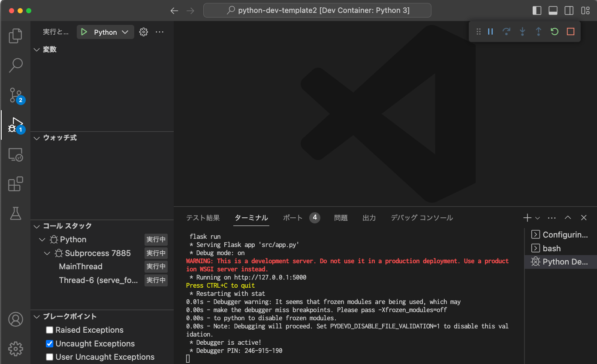This screenshot has height=364, width=597.
Task: Open the Source Control view
Action: tap(16, 96)
